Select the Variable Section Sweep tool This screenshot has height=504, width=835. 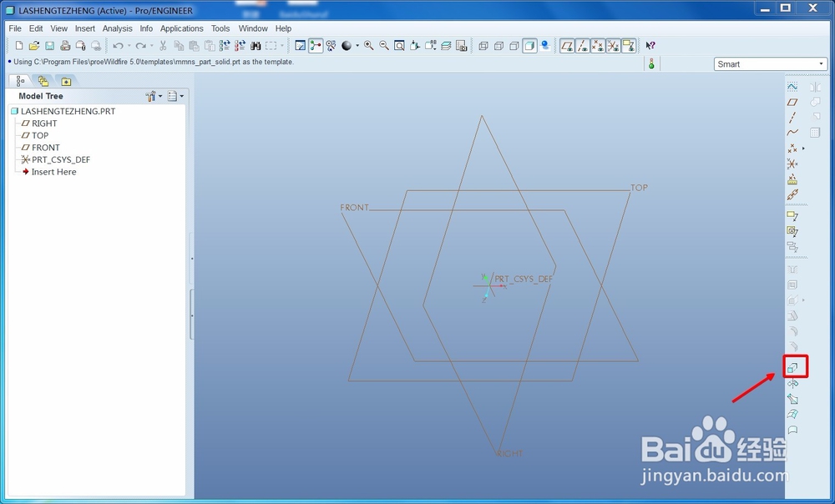[792, 399]
